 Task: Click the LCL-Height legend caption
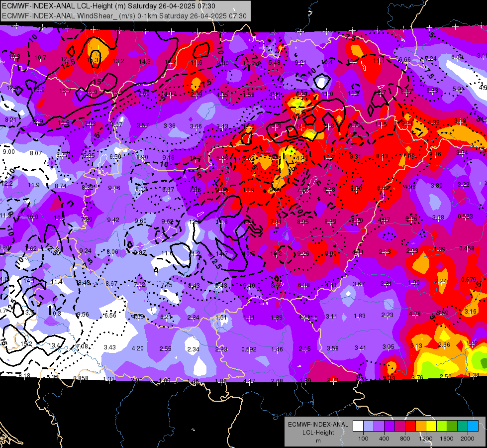tap(318, 433)
